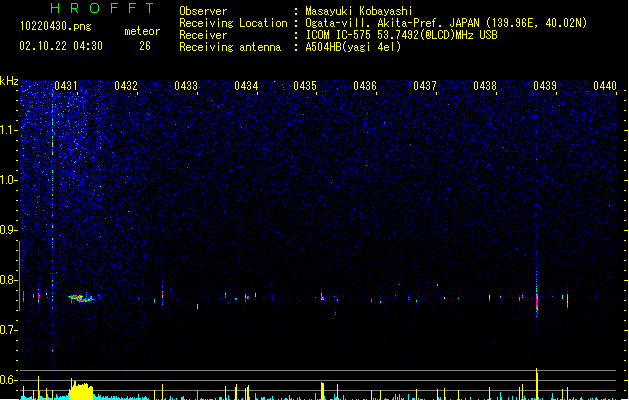Click the 0431 time marker
The image size is (629, 400).
66,85
